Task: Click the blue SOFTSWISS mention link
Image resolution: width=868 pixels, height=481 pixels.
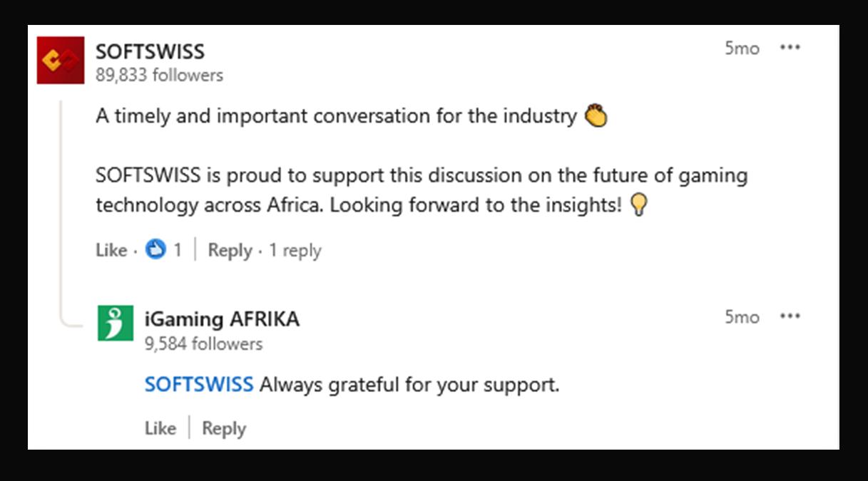Action: point(198,385)
